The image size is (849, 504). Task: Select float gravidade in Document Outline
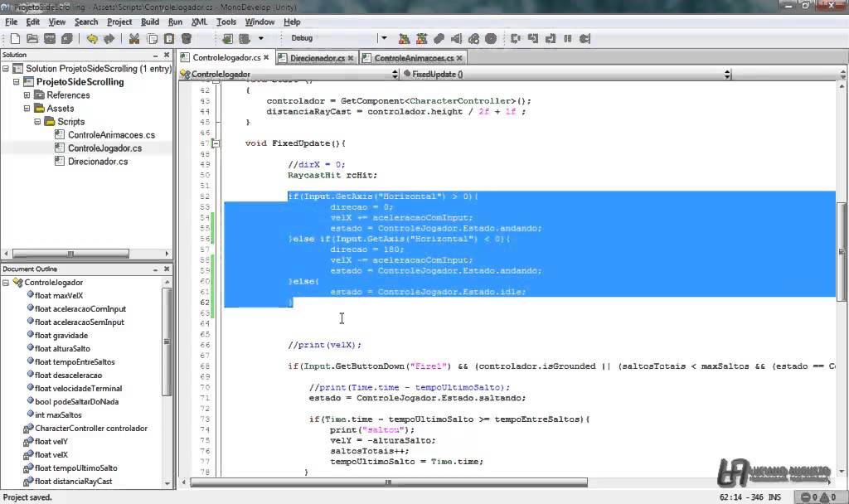[61, 336]
